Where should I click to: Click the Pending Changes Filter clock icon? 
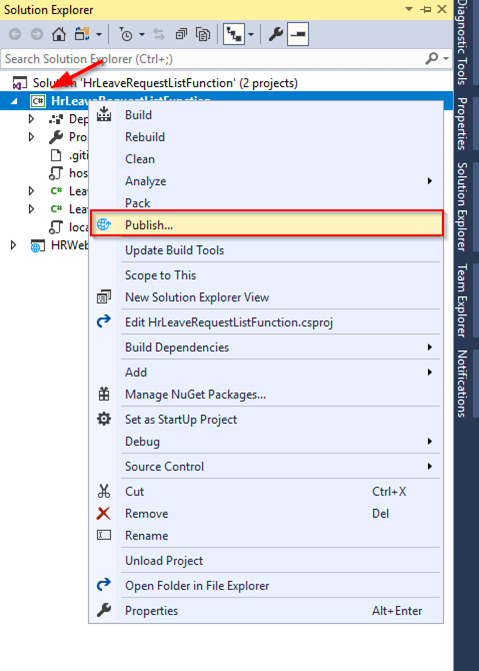click(126, 34)
